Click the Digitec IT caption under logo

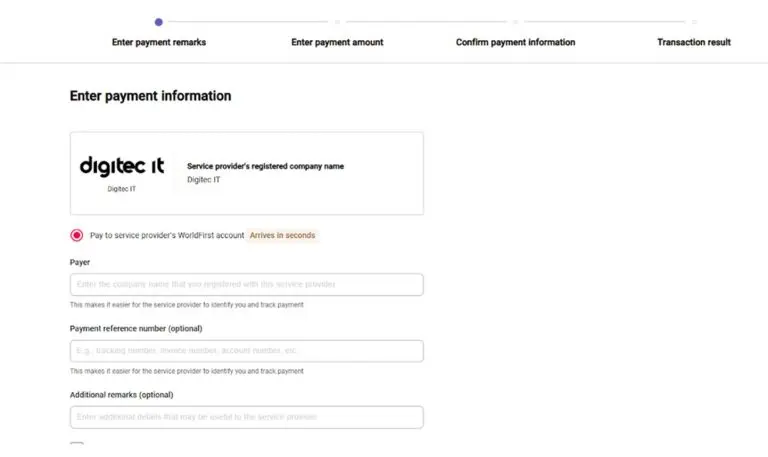tap(121, 189)
